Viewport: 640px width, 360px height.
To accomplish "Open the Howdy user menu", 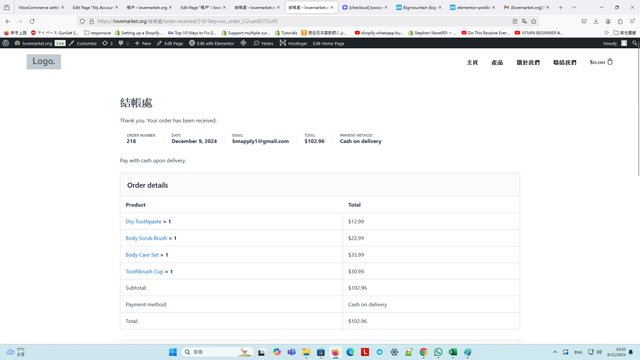I will tap(615, 43).
